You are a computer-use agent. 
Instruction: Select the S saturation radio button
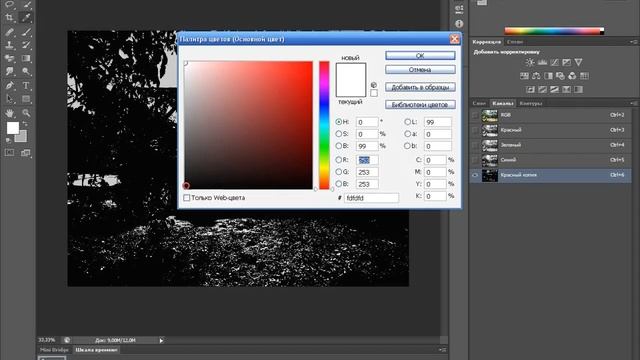(338, 134)
